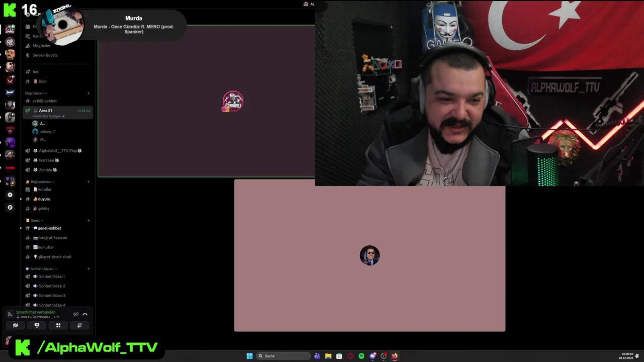The width and height of the screenshot is (644, 362).
Task: Open şikayet-öneri-chati channel
Action: [x=54, y=257]
